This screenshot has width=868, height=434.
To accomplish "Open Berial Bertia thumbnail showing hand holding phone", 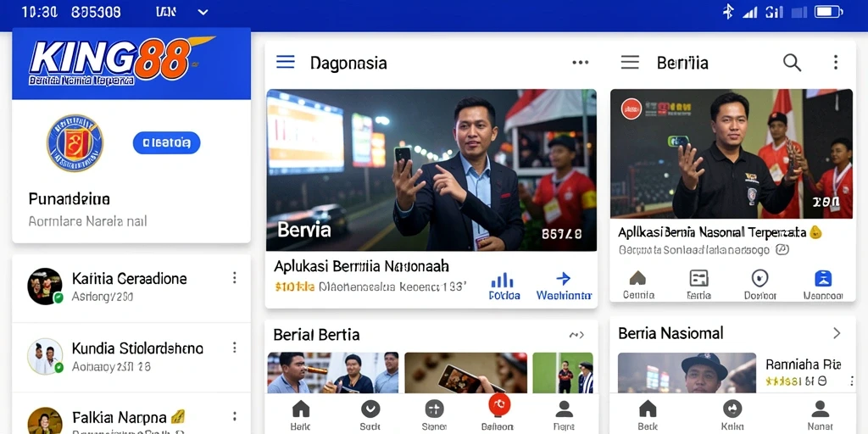I will tap(465, 373).
